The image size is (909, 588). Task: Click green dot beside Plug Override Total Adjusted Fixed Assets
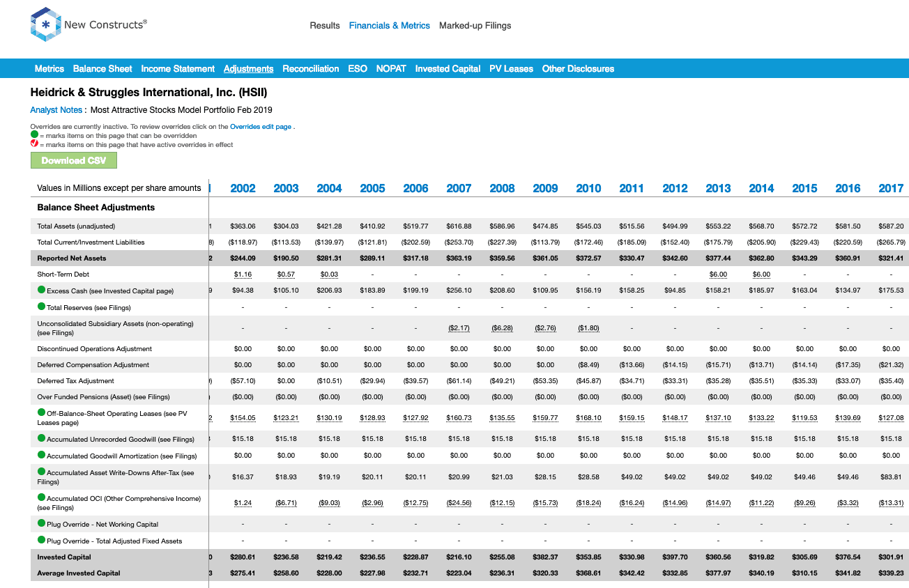coord(42,540)
